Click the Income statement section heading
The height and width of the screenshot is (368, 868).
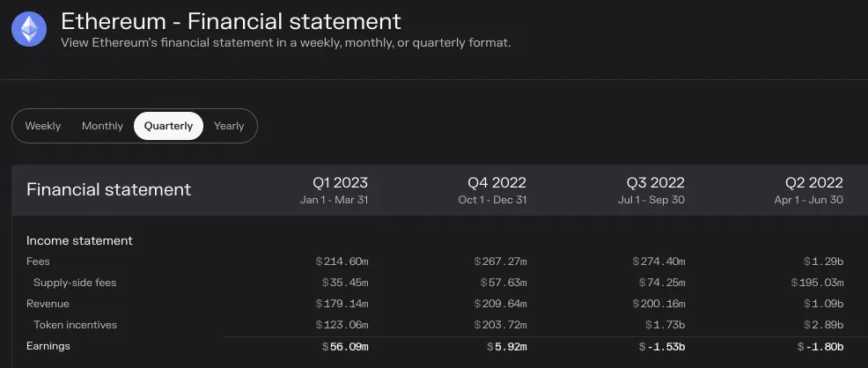click(80, 240)
